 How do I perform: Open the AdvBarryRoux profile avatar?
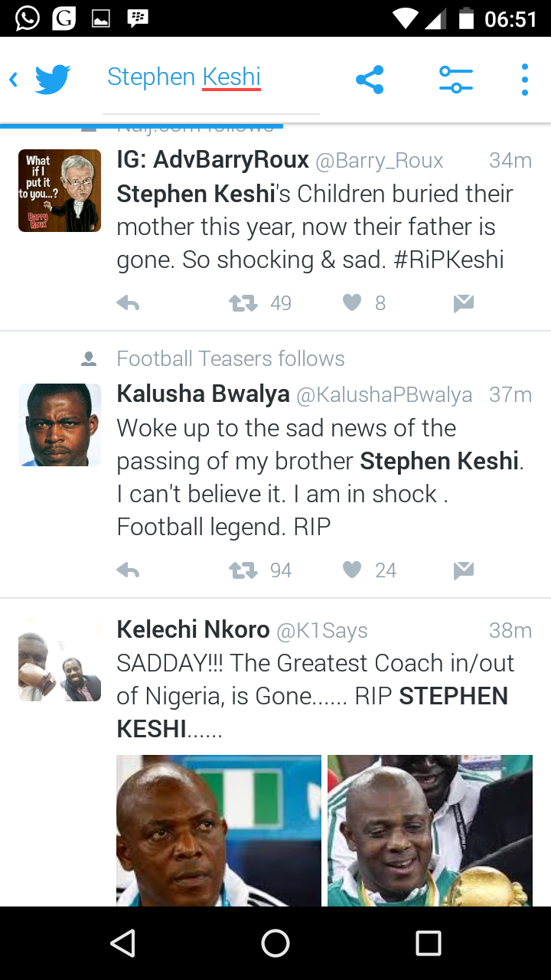[60, 191]
